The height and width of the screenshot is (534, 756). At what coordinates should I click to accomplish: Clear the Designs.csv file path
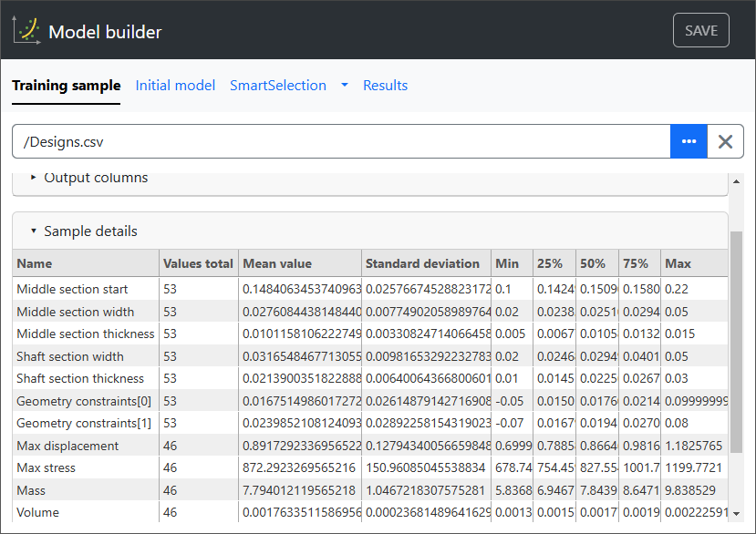coord(726,141)
